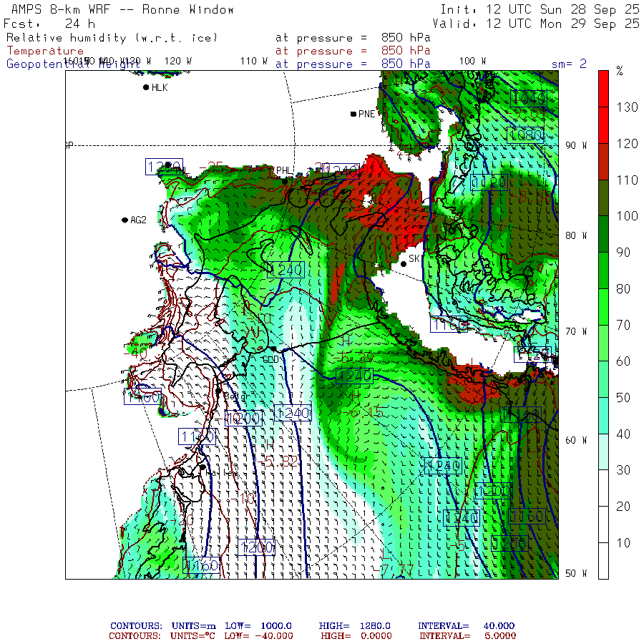Click the red 'Temperature' label
This screenshot has width=644, height=644.
[x=45, y=51]
